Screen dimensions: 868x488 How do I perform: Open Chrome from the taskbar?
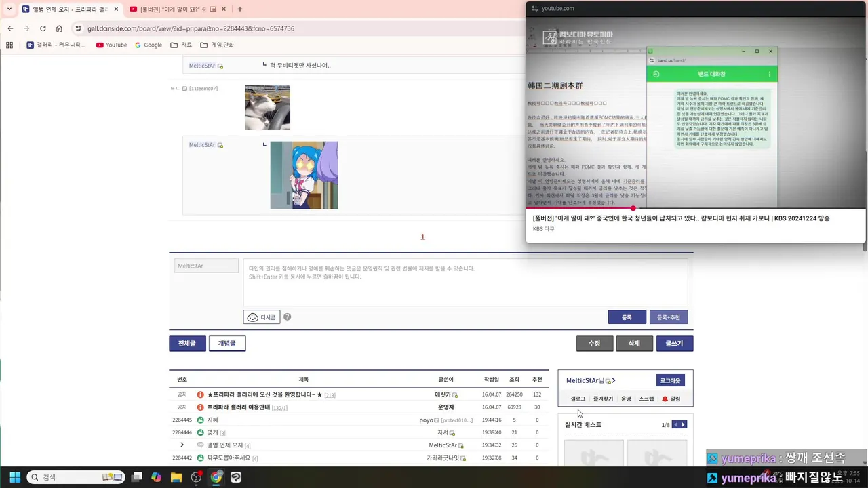216,477
